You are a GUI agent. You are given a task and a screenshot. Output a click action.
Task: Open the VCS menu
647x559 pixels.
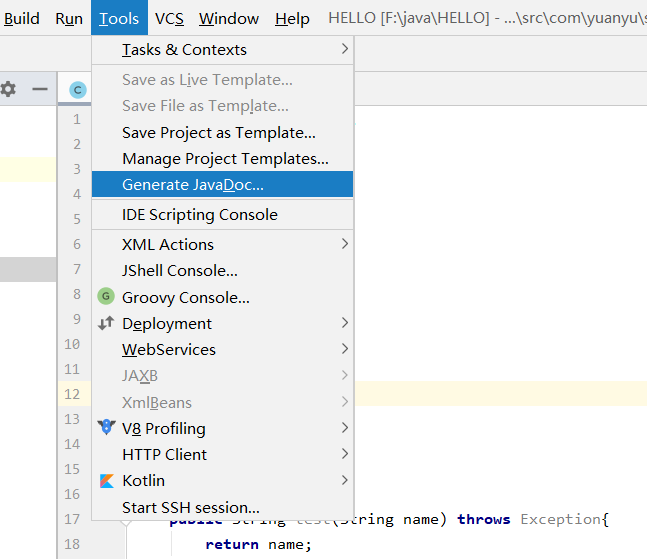click(170, 18)
